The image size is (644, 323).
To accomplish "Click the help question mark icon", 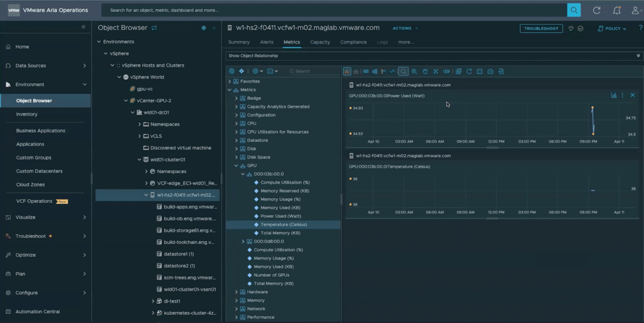I will tap(640, 28).
